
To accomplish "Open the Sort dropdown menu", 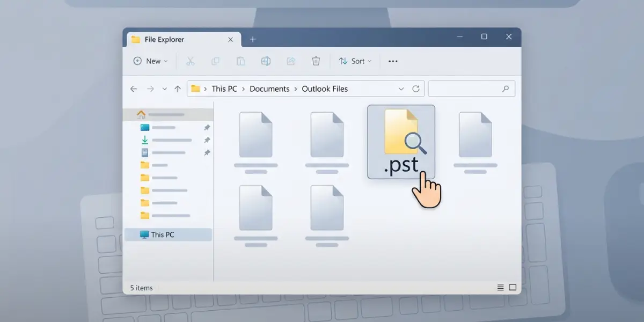I will pos(355,61).
